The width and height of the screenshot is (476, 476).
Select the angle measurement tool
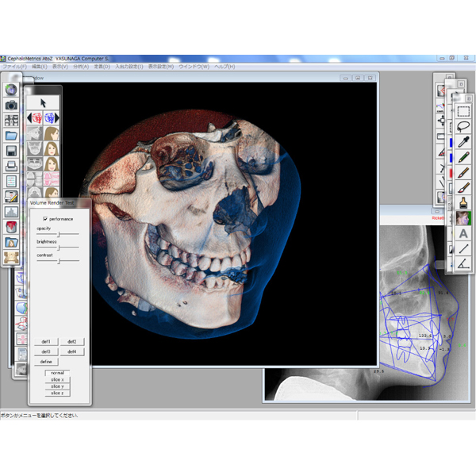point(463,263)
